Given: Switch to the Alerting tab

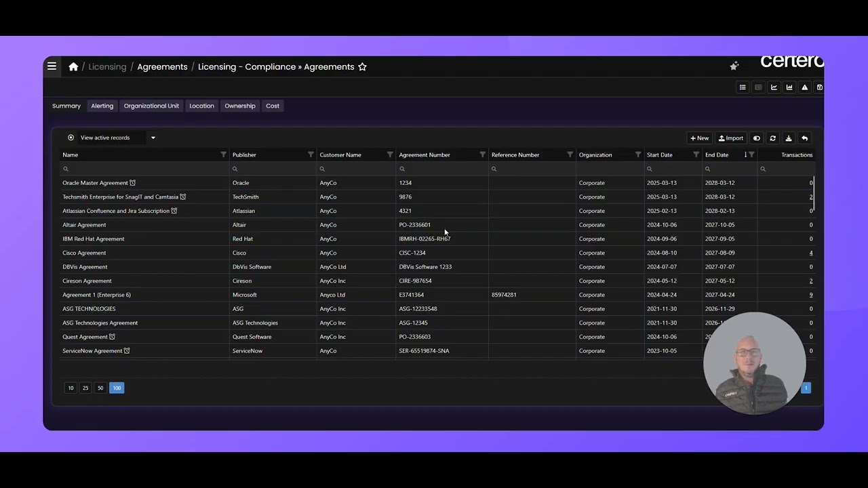Looking at the screenshot, I should click(102, 106).
